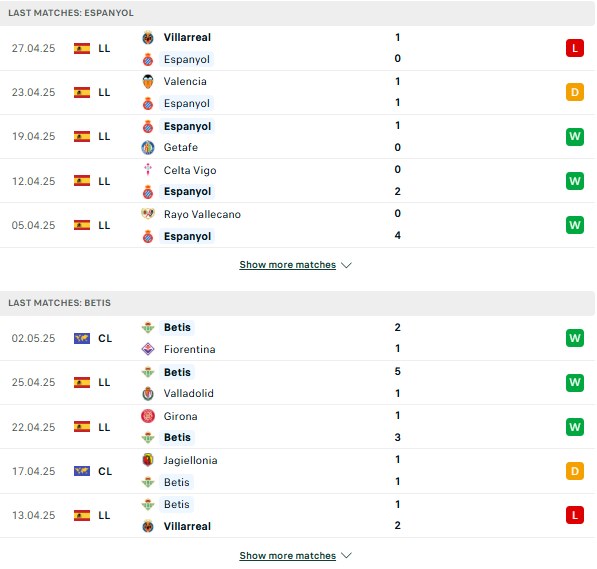The image size is (597, 569).
Task: Open the Girona vs Betis 22.04.25 match row
Action: (297, 427)
